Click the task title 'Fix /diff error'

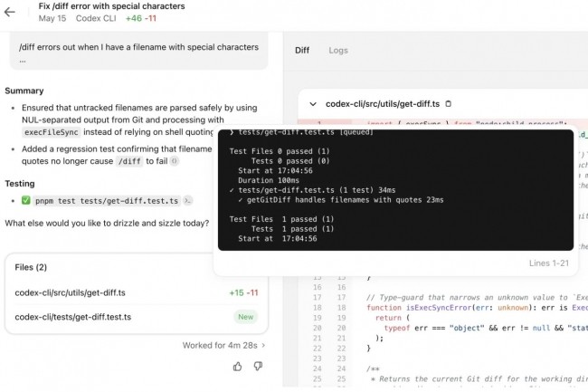point(112,5)
